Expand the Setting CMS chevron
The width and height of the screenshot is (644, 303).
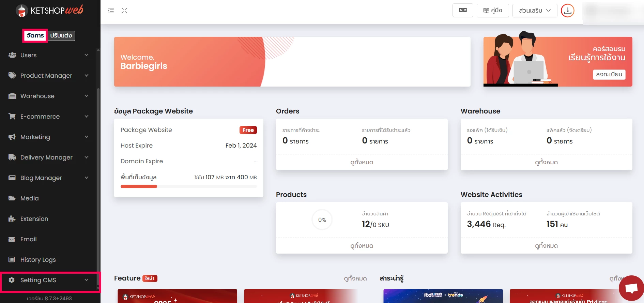click(87, 280)
